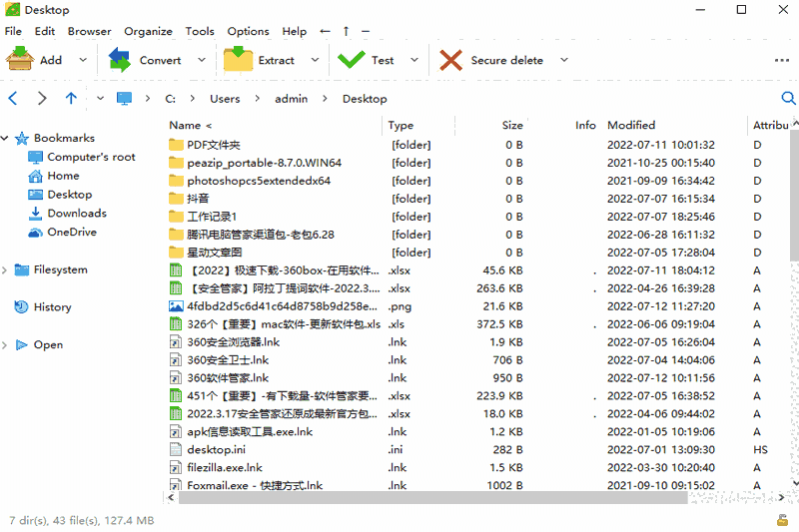Select the apk信息读取工具.exe.lnk file name
The width and height of the screenshot is (799, 532).
[x=250, y=432]
